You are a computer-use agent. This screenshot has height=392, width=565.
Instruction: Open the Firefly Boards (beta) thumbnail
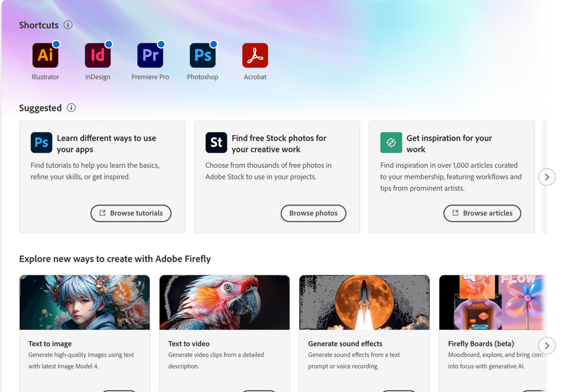click(x=492, y=302)
